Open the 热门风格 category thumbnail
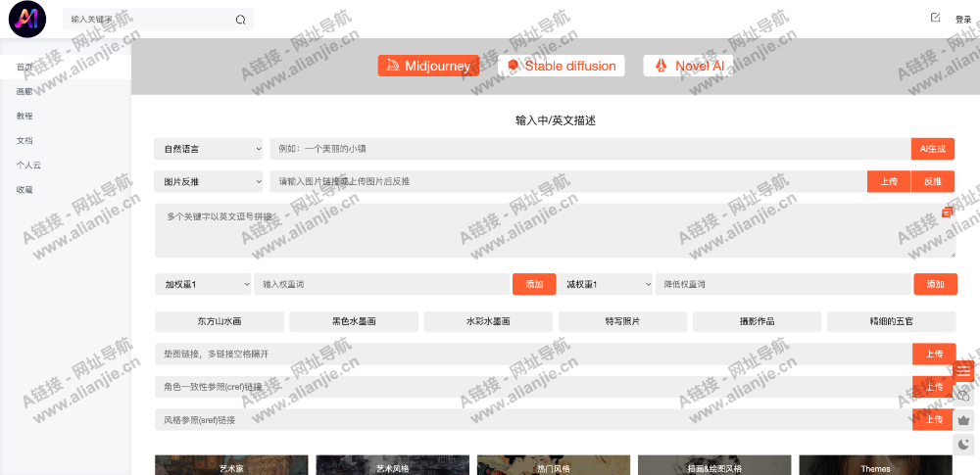This screenshot has height=475, width=980. coord(553,465)
